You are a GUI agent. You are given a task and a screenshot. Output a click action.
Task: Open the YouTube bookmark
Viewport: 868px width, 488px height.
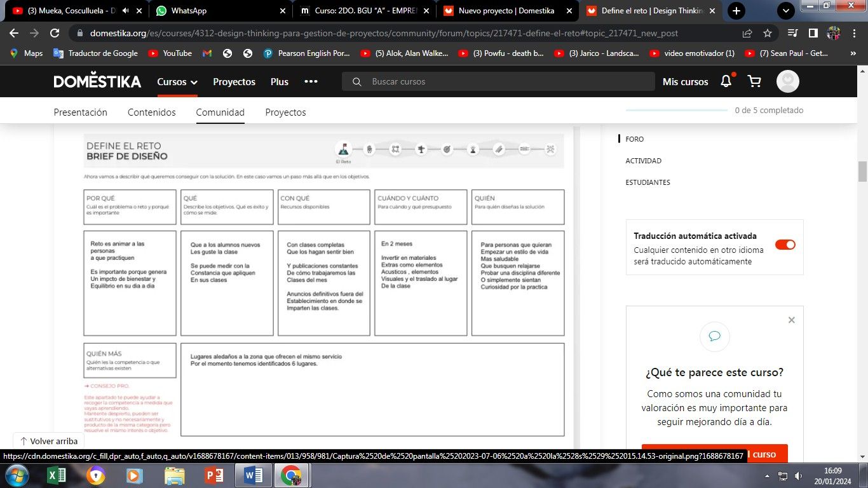170,53
